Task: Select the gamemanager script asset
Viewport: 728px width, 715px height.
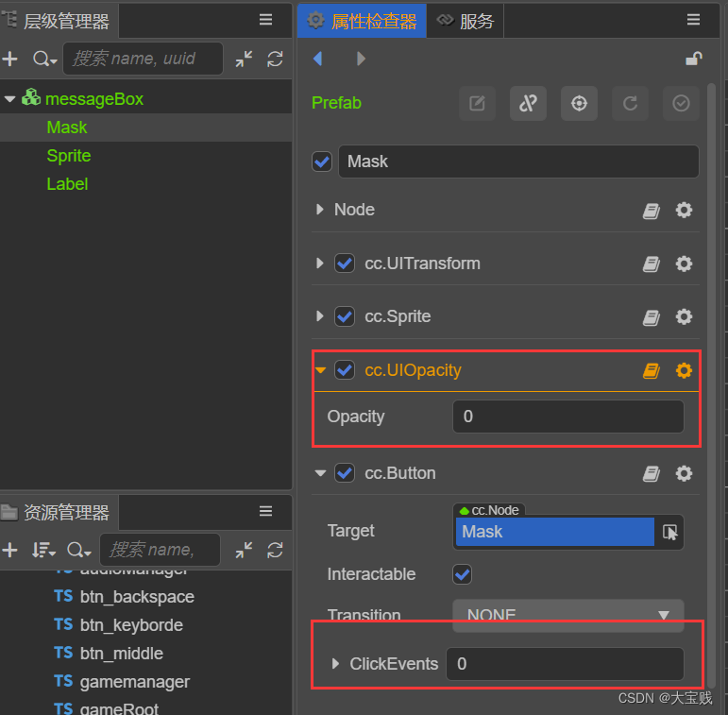Action: point(134,682)
